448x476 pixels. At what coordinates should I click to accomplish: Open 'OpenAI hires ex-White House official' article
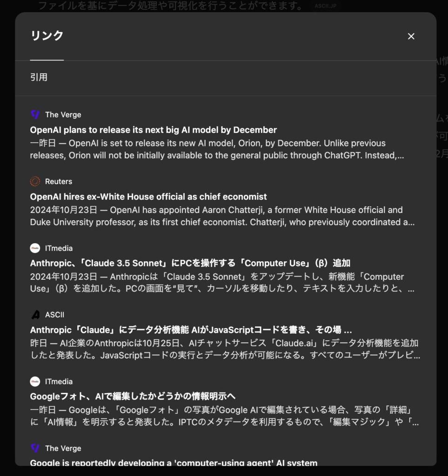point(148,197)
